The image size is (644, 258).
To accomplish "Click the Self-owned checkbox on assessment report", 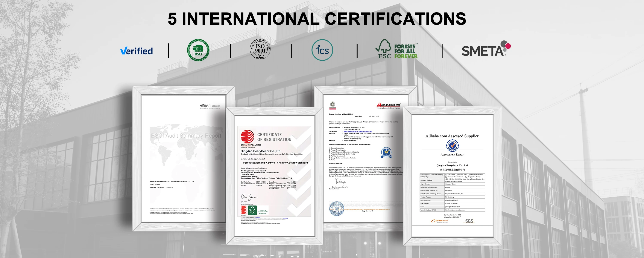I will pyautogui.click(x=446, y=175).
